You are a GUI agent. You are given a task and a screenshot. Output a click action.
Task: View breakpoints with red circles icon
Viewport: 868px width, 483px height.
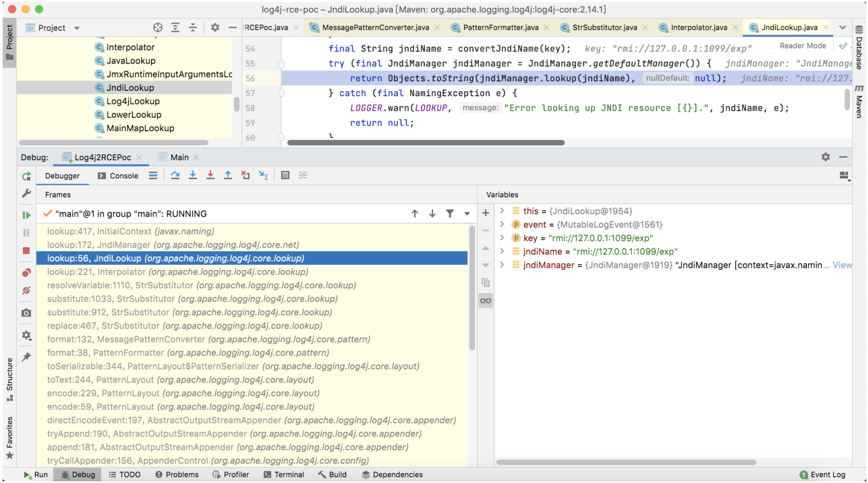pyautogui.click(x=26, y=272)
